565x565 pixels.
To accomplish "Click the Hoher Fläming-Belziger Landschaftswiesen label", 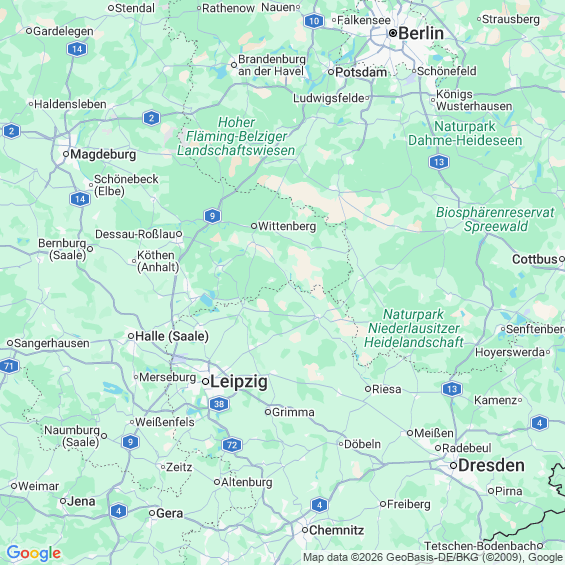I will click(236, 136).
